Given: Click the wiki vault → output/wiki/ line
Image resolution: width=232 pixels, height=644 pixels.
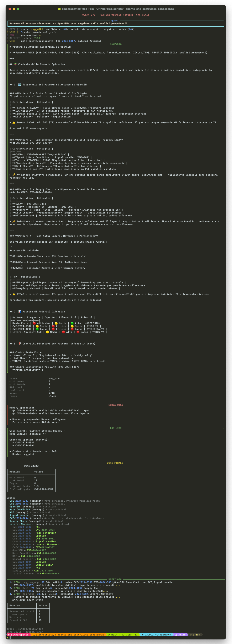Looking at the screenshot, I should pyautogui.click(x=25, y=632).
